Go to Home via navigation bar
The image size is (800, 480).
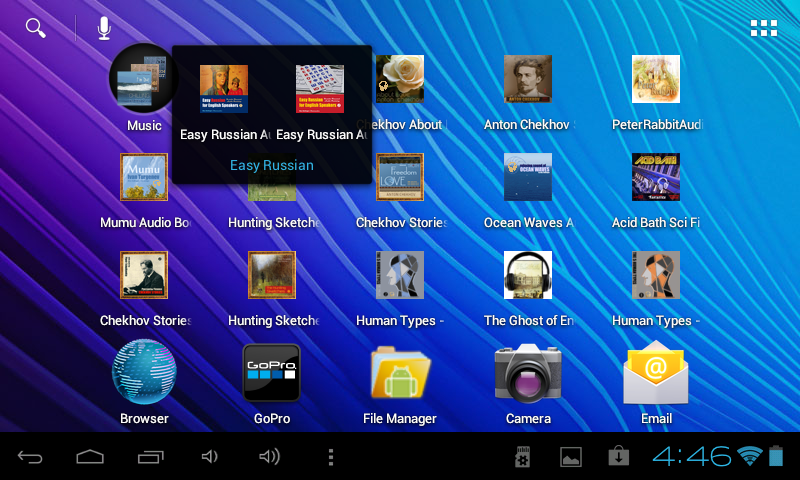90,457
